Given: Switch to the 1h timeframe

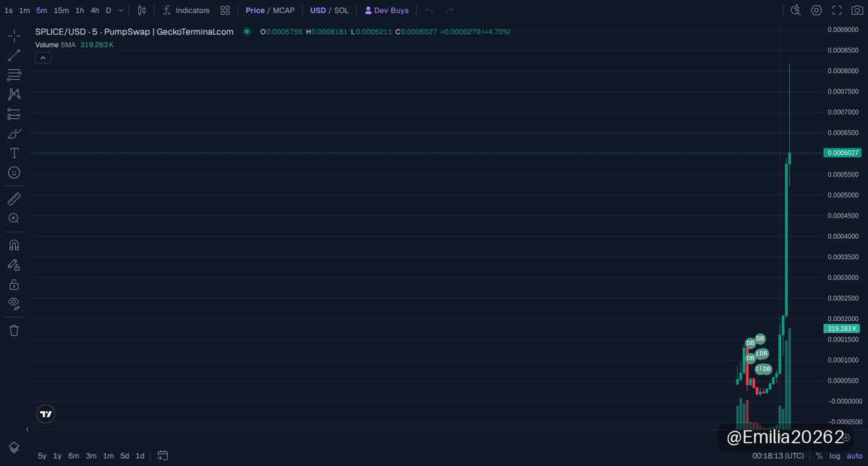Looking at the screenshot, I should coord(80,11).
